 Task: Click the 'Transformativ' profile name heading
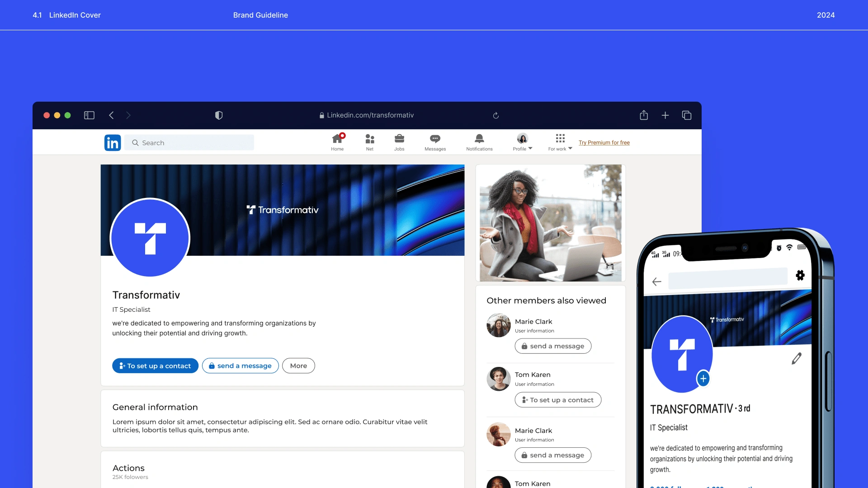[x=146, y=295]
